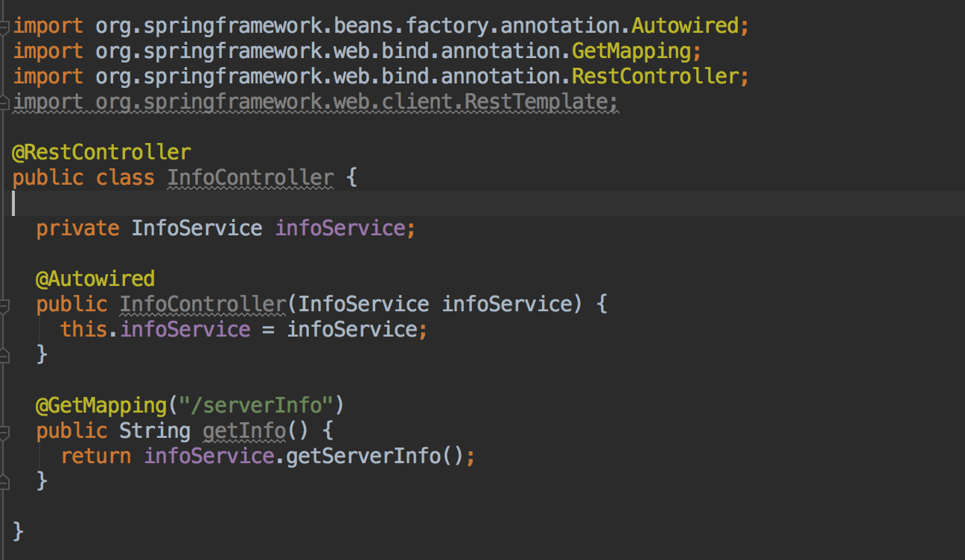Click fold end marker after getInfo closing brace
Viewport: 965px width, 560px height.
click(x=4, y=482)
